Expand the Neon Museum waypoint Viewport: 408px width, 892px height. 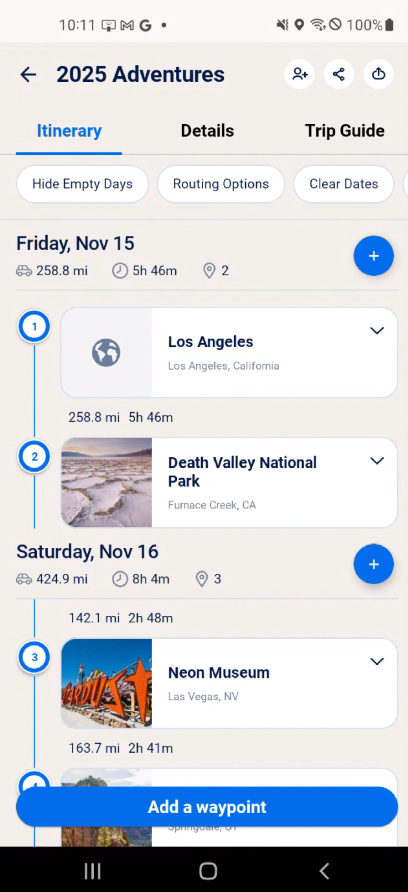pyautogui.click(x=377, y=662)
